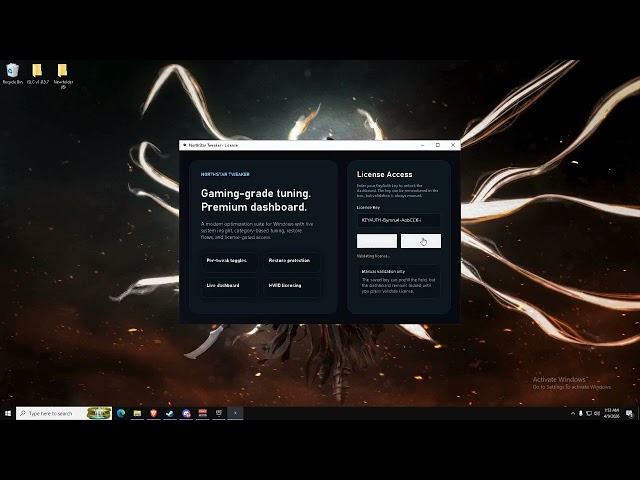Click the NorthStar Tweaker title bar icon

[184, 145]
